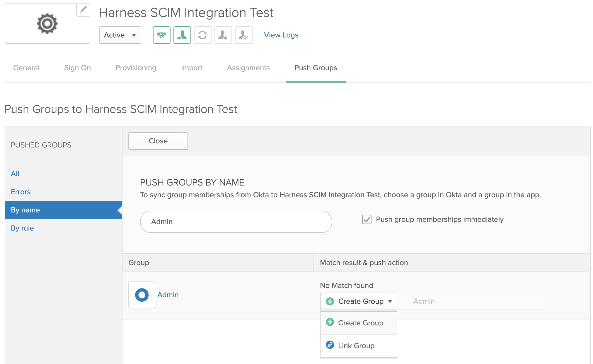The image size is (593, 364).
Task: Choose Create Group from the dropdown menu
Action: tap(359, 323)
